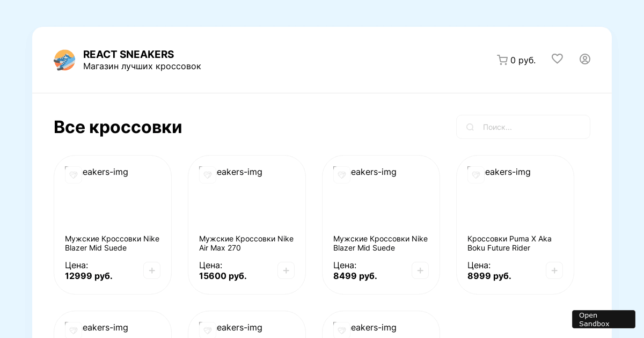
Task: Click the React Sneakers shop title text
Action: [129, 54]
